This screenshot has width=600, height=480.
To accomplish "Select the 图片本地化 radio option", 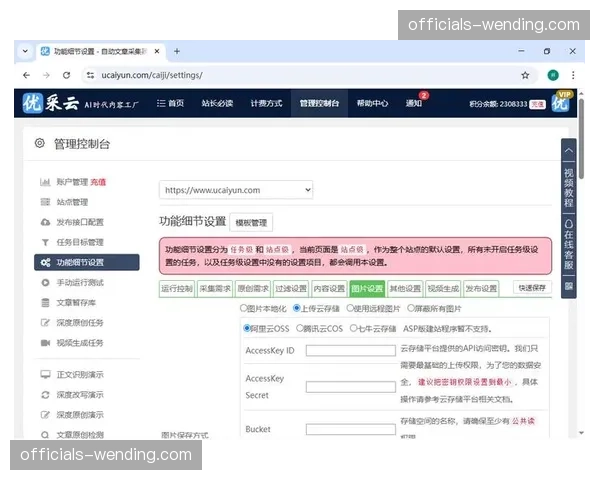I will tap(243, 308).
